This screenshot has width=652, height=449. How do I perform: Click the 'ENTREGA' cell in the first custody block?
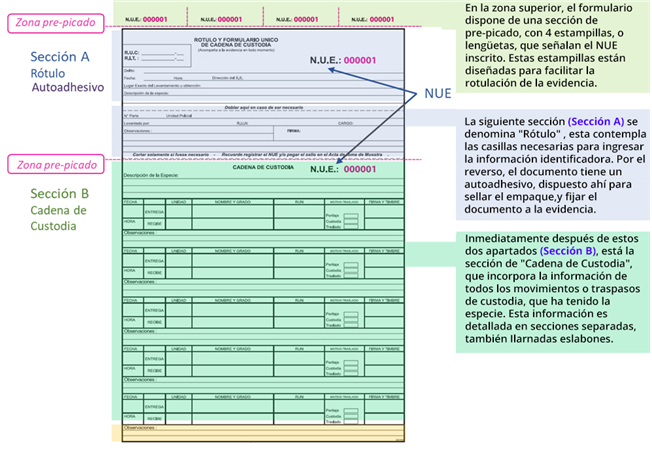(x=154, y=212)
